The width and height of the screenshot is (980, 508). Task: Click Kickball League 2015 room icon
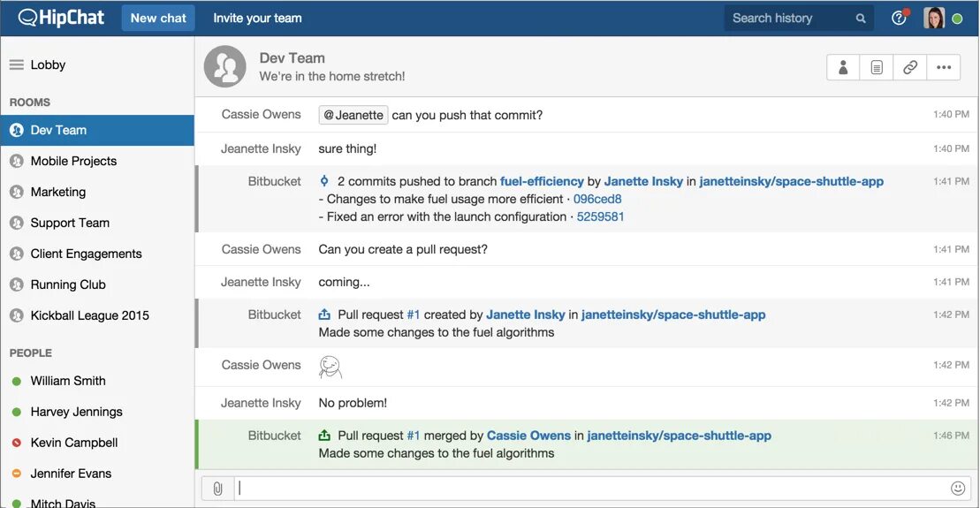pos(17,315)
